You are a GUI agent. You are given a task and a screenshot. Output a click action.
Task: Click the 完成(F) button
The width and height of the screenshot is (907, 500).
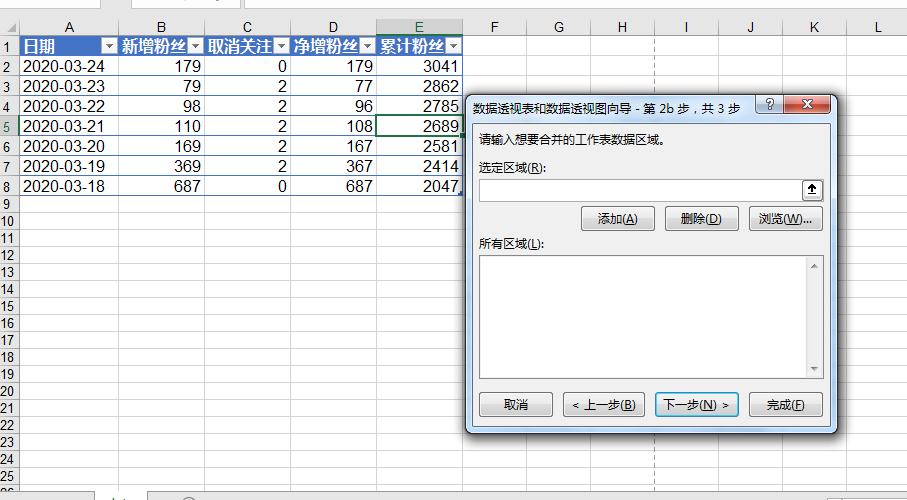coord(786,405)
